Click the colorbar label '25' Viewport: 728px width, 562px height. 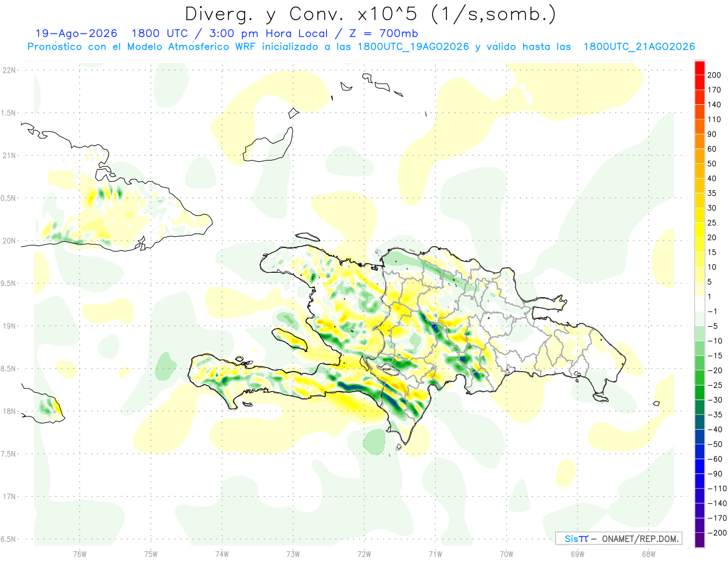(x=712, y=223)
